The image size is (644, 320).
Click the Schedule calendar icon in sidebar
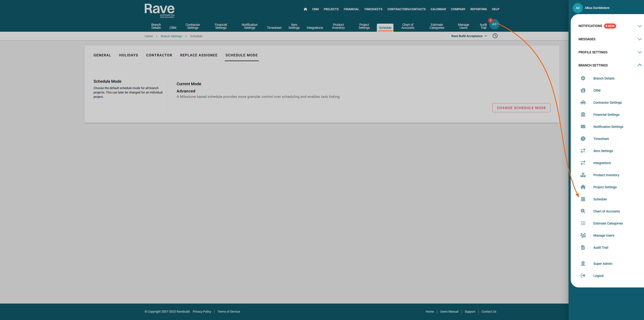click(583, 199)
